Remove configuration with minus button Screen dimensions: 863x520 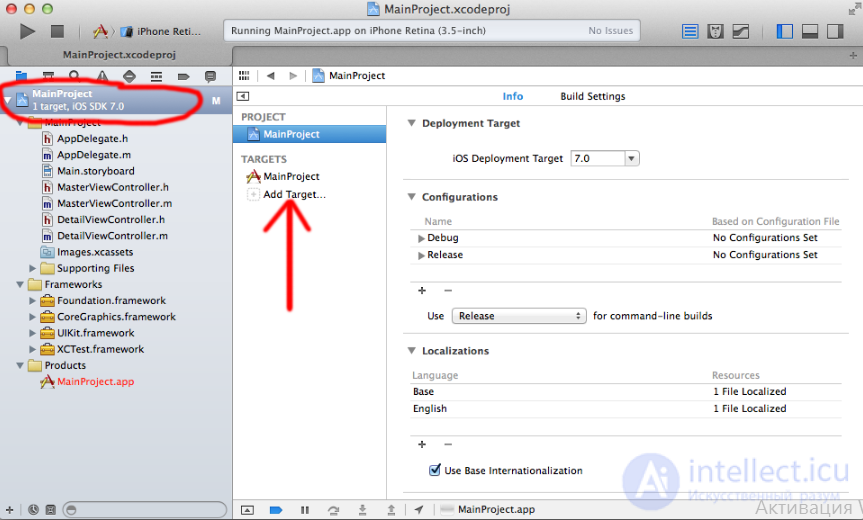click(448, 291)
